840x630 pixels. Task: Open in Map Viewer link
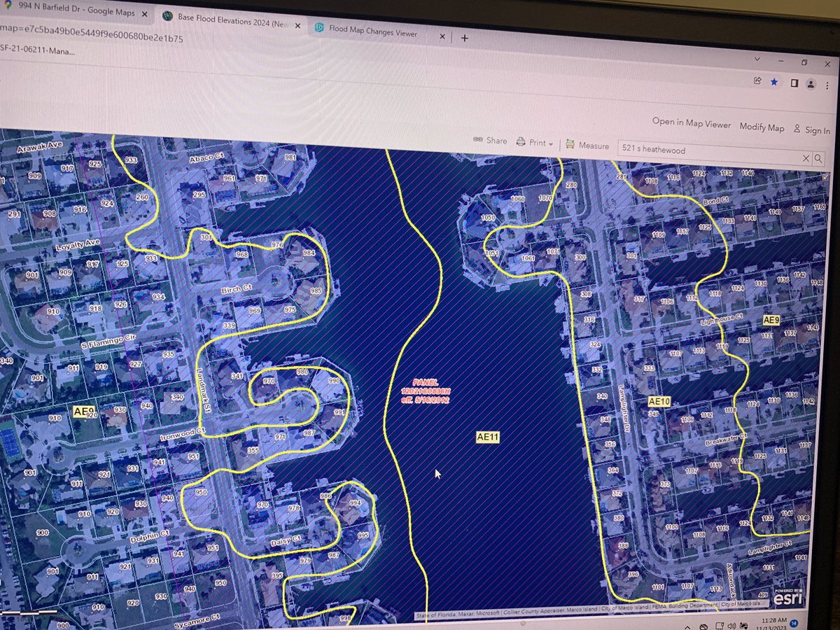pos(692,122)
